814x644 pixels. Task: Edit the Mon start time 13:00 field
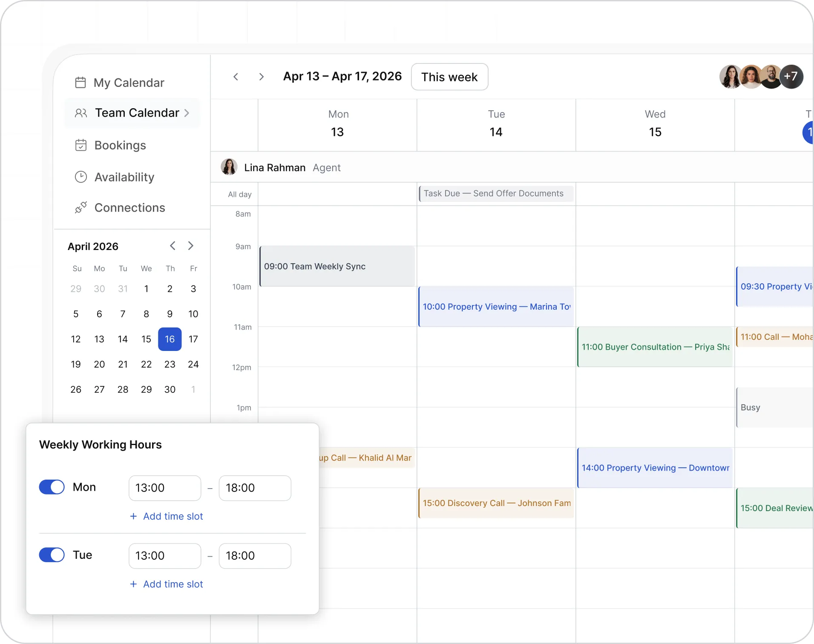click(x=165, y=488)
